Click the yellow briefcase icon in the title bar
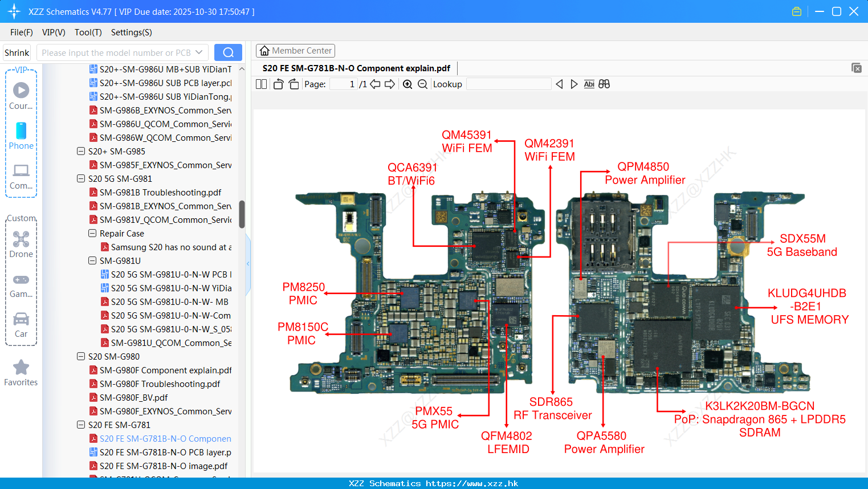This screenshot has height=489, width=868. (797, 11)
